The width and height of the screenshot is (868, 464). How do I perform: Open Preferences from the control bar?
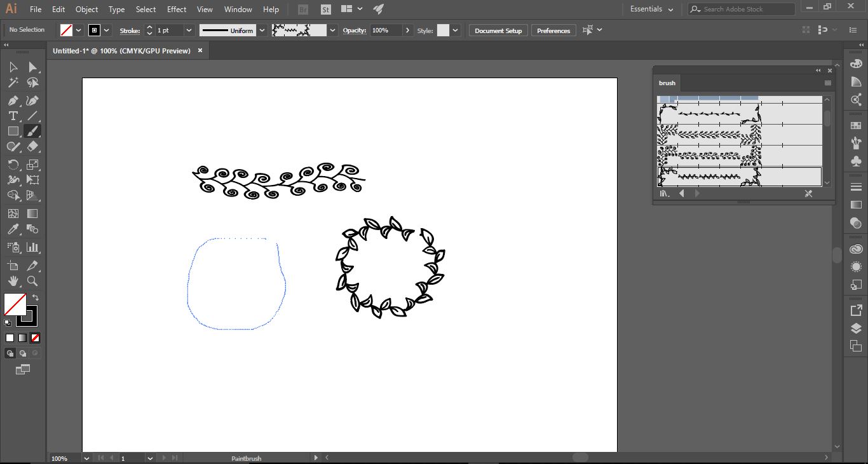pyautogui.click(x=553, y=31)
